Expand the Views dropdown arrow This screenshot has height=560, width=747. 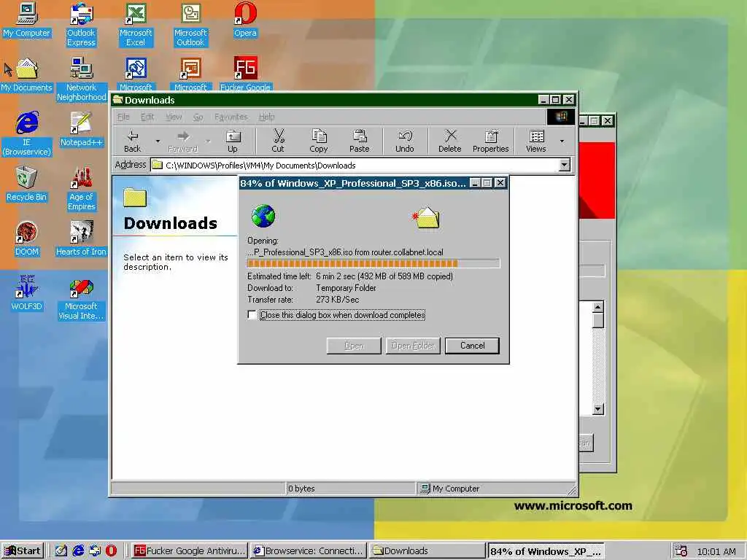[562, 141]
